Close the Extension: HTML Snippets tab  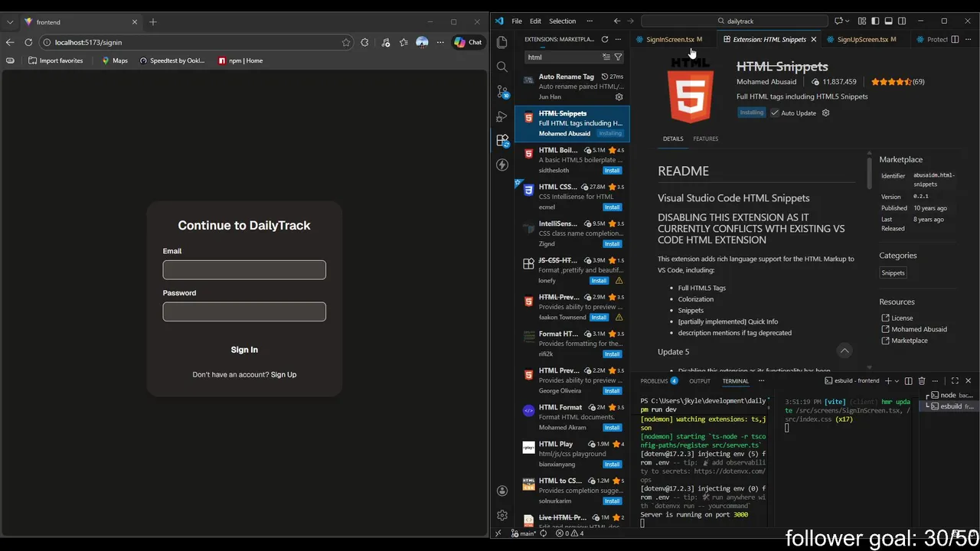point(814,39)
